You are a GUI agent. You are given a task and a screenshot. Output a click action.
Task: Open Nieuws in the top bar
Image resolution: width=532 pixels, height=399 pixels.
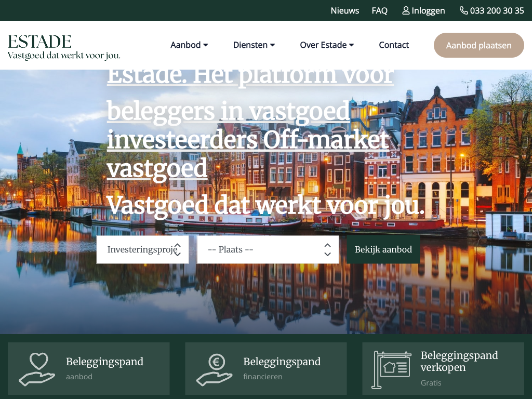345,10
